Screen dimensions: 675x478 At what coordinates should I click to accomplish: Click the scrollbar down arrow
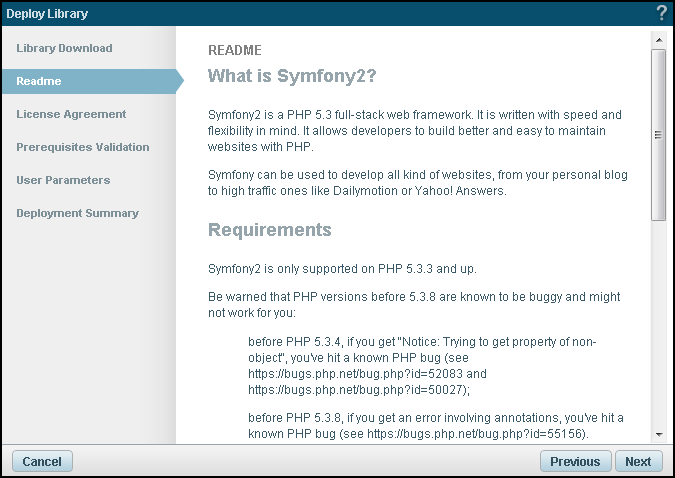click(658, 434)
